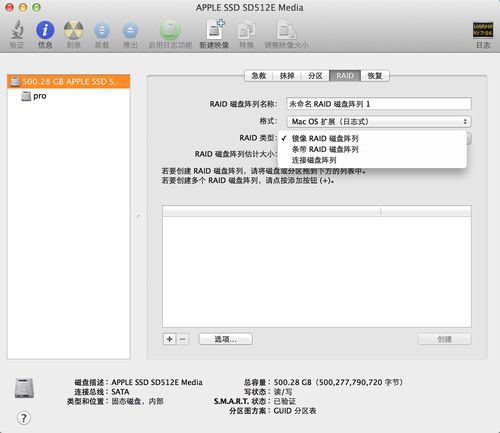Click the RAID members list column header
Viewport: 500px width, 433px height.
coord(317,211)
